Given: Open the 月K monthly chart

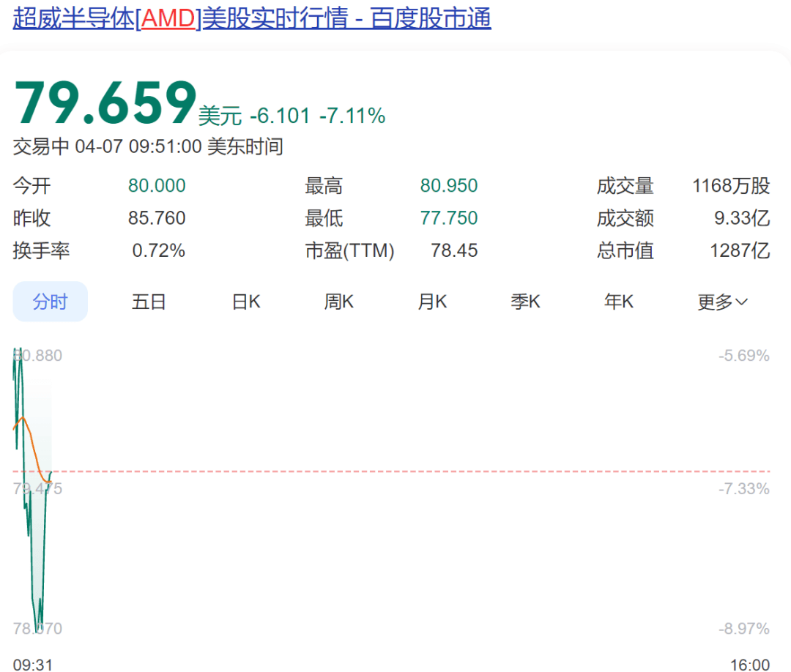Looking at the screenshot, I should pyautogui.click(x=432, y=302).
